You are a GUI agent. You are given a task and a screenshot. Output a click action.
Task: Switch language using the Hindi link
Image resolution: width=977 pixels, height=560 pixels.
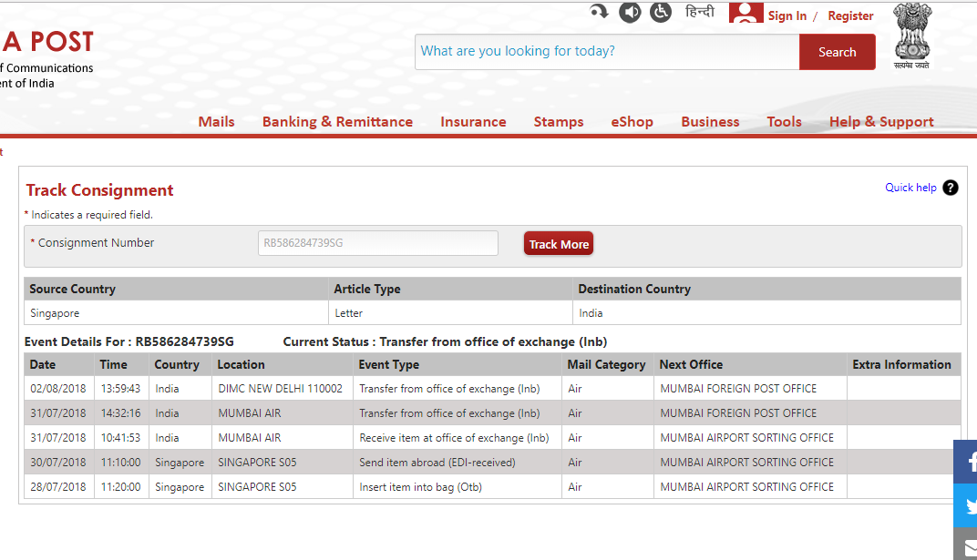(699, 12)
